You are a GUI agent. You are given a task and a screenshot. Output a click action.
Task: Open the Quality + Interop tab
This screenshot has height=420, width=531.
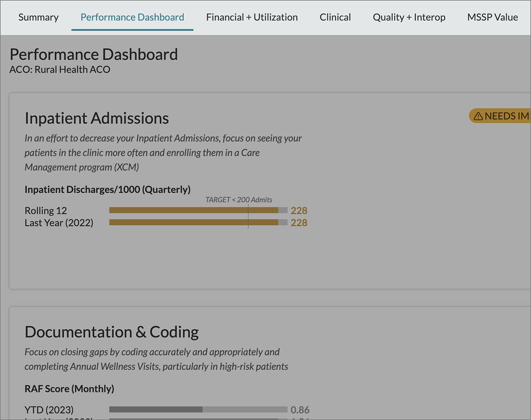pos(409,17)
